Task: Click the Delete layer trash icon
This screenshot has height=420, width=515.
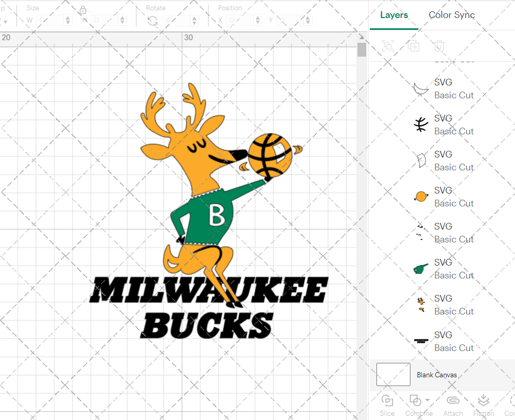Action: click(x=439, y=46)
